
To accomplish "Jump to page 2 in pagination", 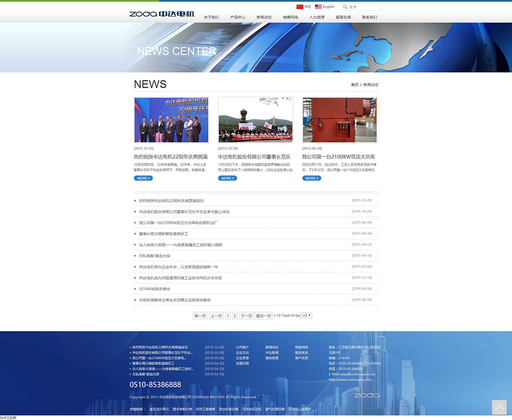I will coord(235,316).
